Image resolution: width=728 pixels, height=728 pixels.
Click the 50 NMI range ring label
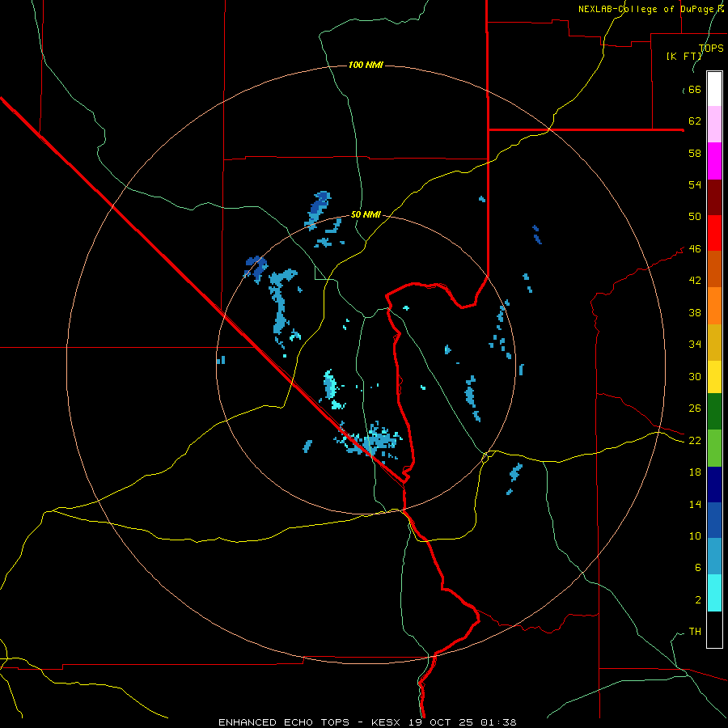tap(366, 214)
